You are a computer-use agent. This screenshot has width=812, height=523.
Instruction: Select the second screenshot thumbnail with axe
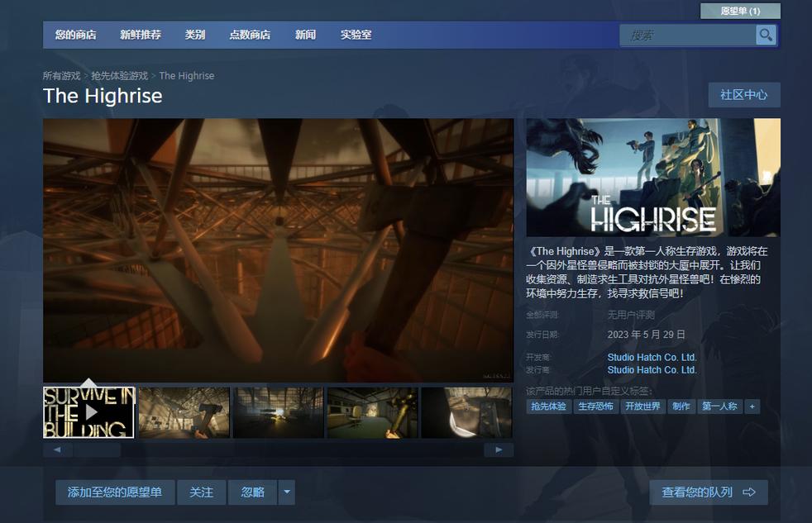pos(184,412)
